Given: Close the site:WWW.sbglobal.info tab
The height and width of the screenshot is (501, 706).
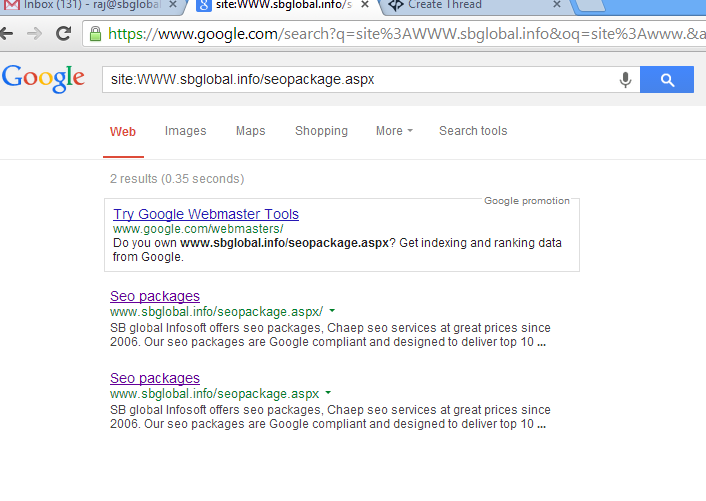Looking at the screenshot, I should [365, 5].
